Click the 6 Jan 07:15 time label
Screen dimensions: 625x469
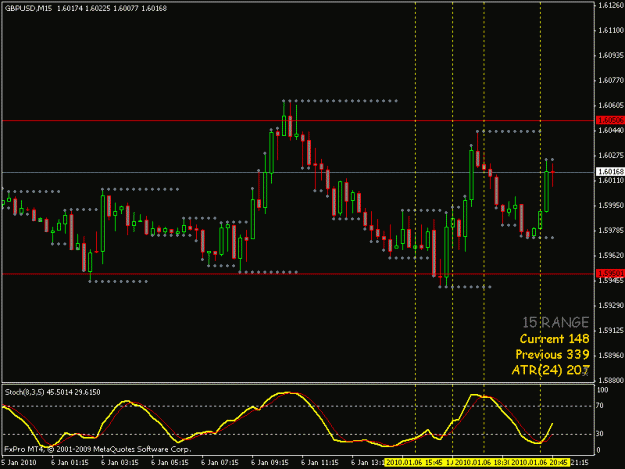point(220,463)
